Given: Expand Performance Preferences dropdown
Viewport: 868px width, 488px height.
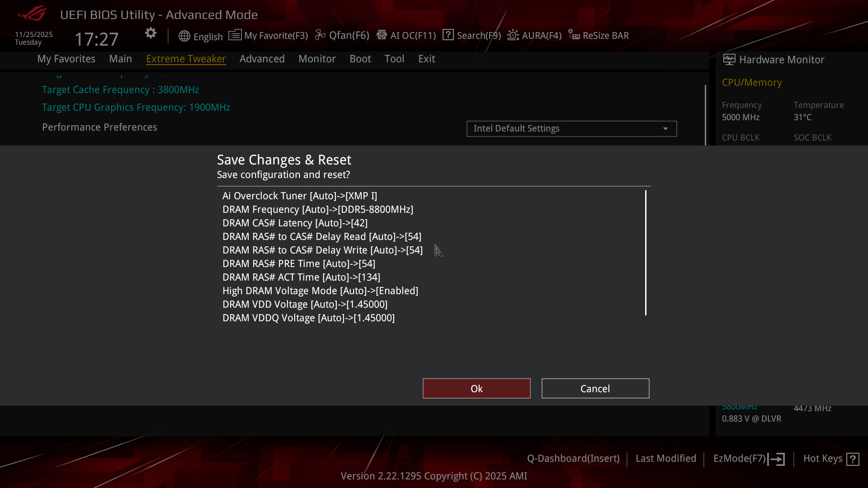Looking at the screenshot, I should click(x=571, y=129).
